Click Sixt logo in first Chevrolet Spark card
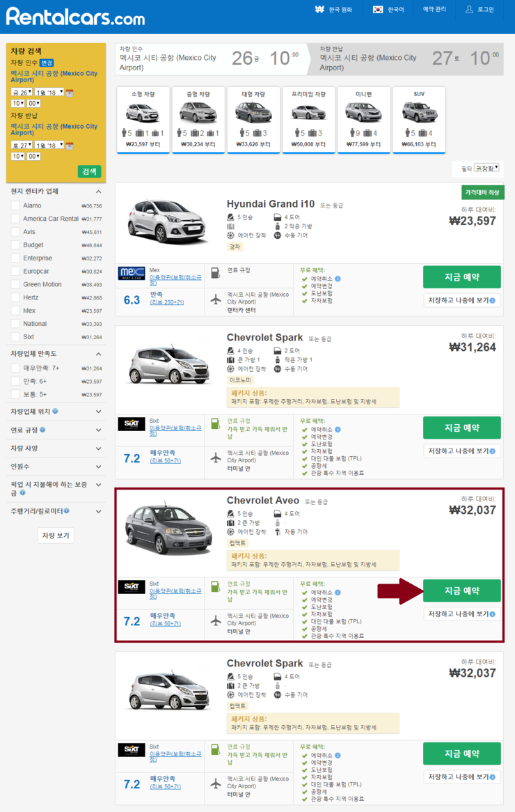 132,423
